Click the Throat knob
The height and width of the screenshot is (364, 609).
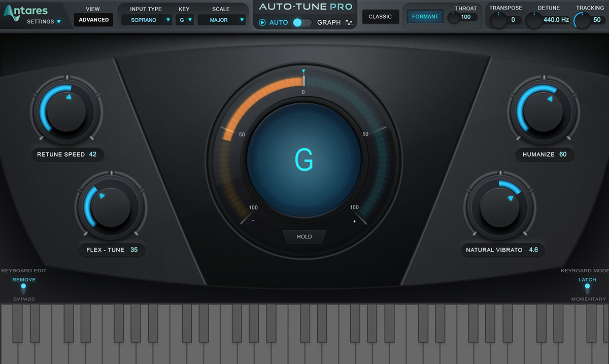(x=453, y=17)
